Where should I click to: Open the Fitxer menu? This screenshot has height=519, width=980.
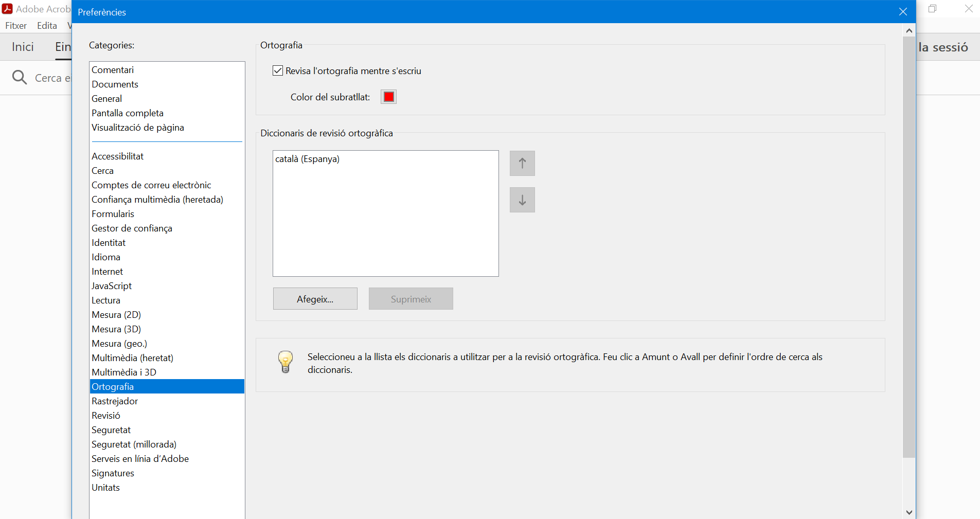click(x=16, y=26)
